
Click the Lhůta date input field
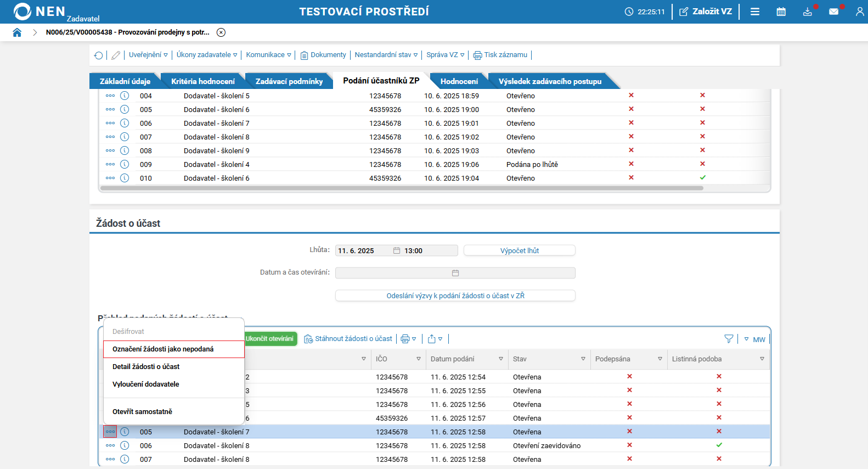[x=363, y=251]
